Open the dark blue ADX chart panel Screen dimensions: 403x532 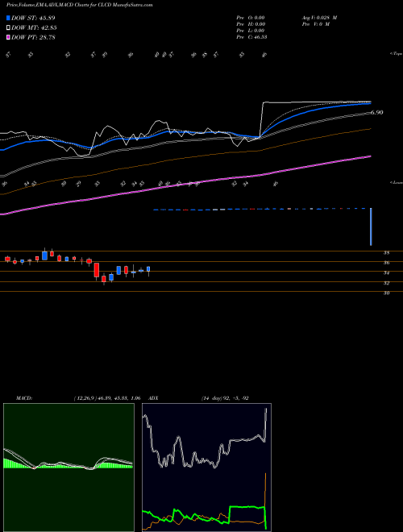click(x=206, y=468)
